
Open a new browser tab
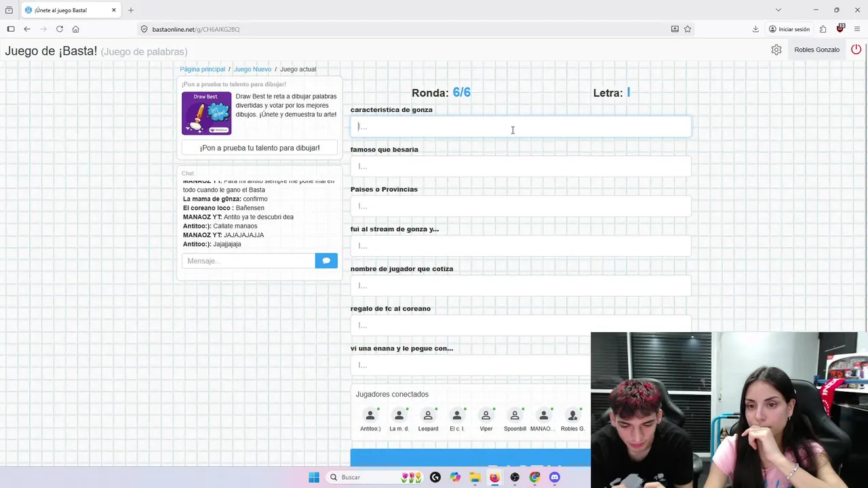(131, 10)
